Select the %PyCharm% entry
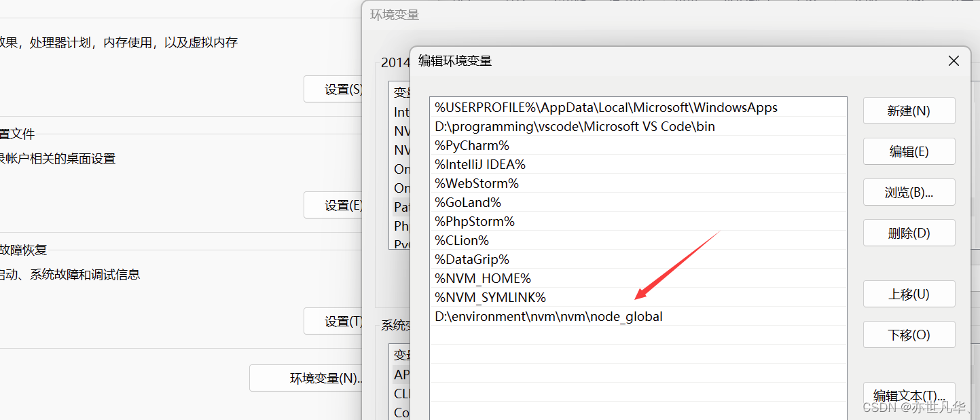This screenshot has width=980, height=420. point(638,146)
